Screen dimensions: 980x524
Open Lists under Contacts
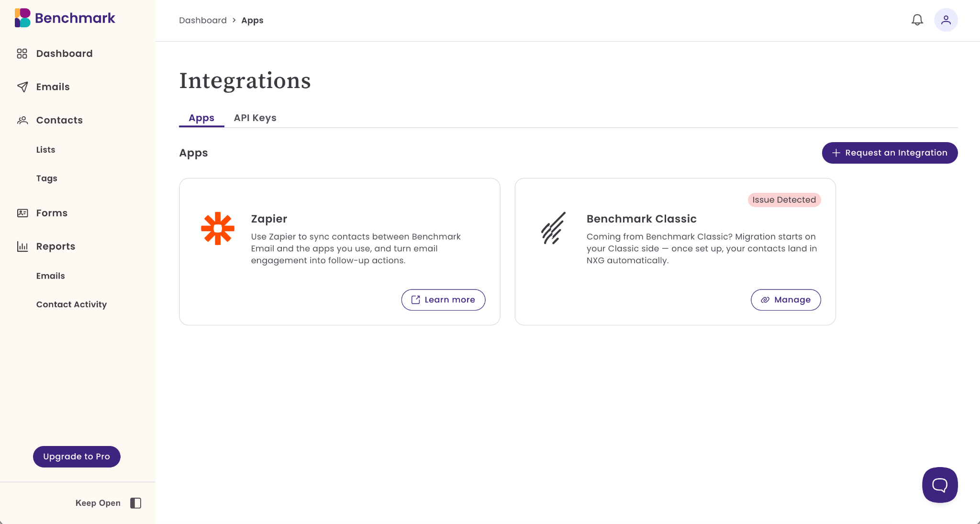pos(46,150)
